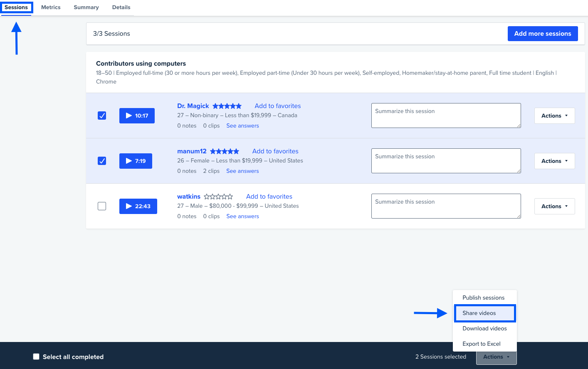Open the Actions dropdown for Dr. Magick
This screenshot has width=588, height=369.
point(554,116)
